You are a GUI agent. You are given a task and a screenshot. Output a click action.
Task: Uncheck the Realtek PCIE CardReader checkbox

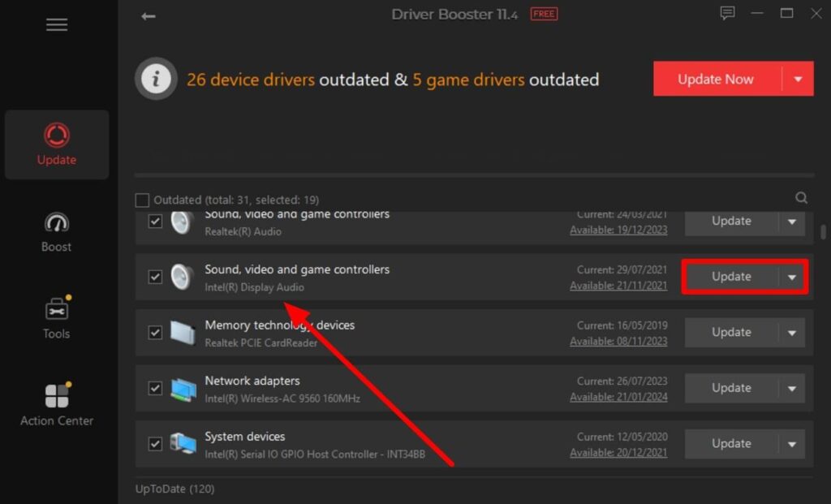point(155,332)
